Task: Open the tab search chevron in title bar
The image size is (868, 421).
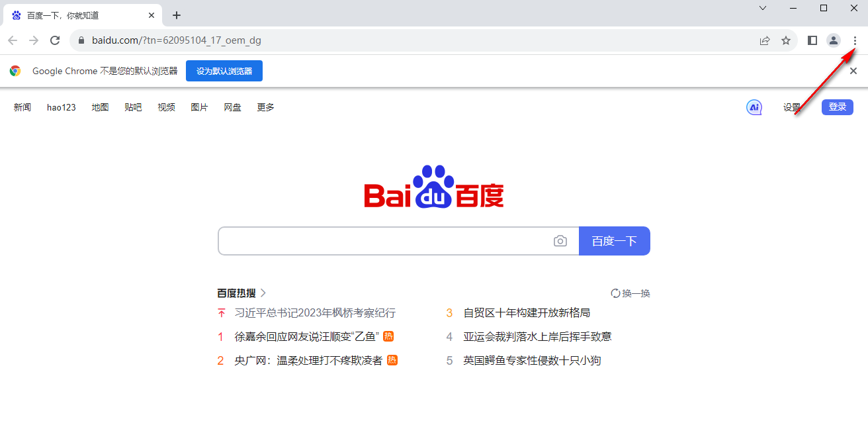Action: (x=763, y=8)
